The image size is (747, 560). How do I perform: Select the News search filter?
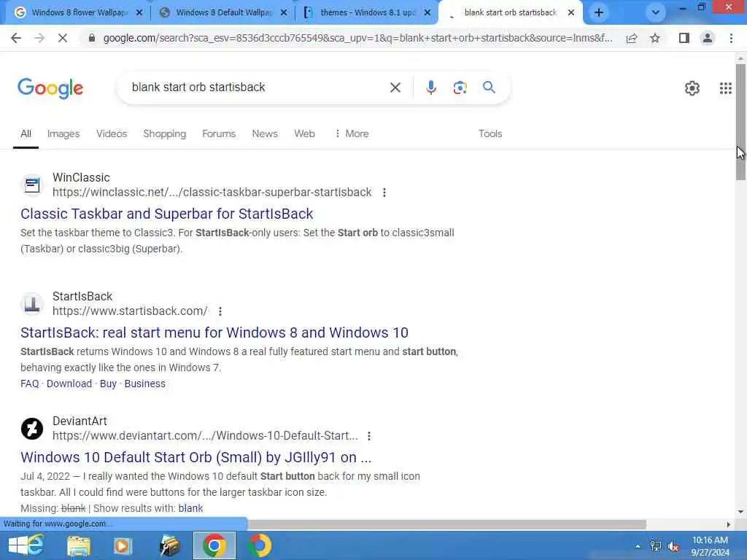click(x=265, y=134)
